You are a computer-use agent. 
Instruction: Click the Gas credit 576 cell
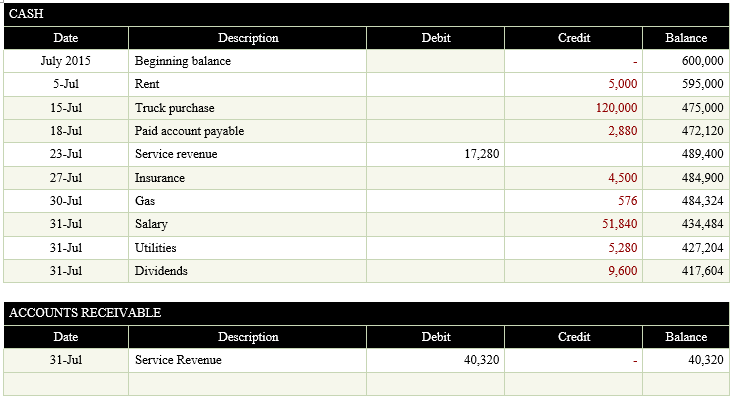coord(573,201)
